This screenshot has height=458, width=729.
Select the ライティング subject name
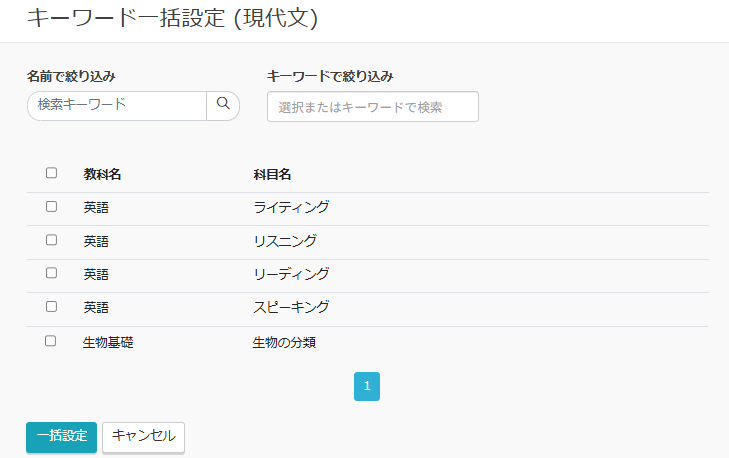point(291,207)
